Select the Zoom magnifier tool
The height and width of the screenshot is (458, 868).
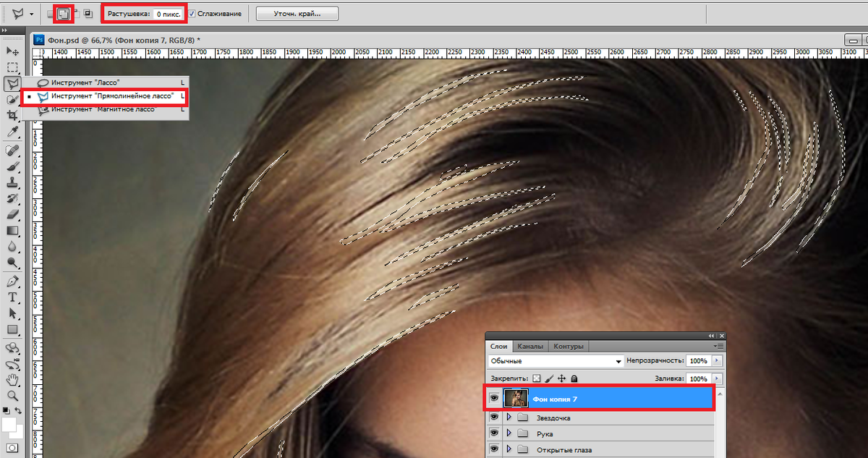click(x=12, y=396)
